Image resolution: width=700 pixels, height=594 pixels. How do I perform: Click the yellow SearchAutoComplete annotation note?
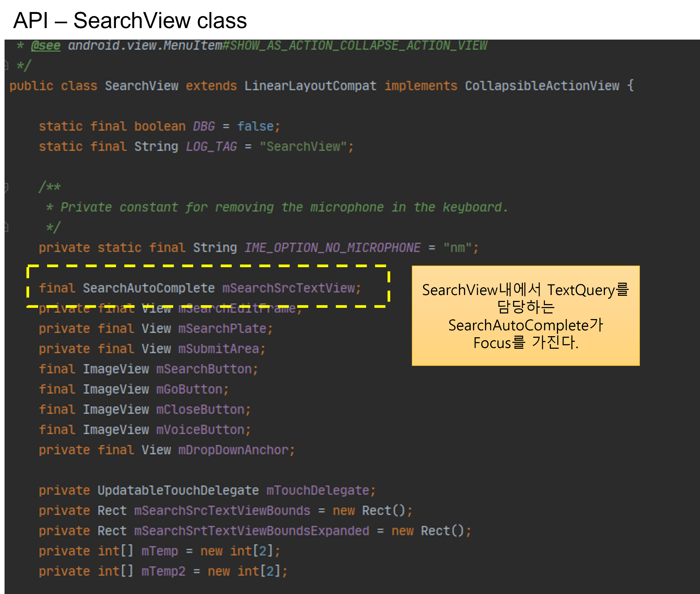click(x=525, y=316)
